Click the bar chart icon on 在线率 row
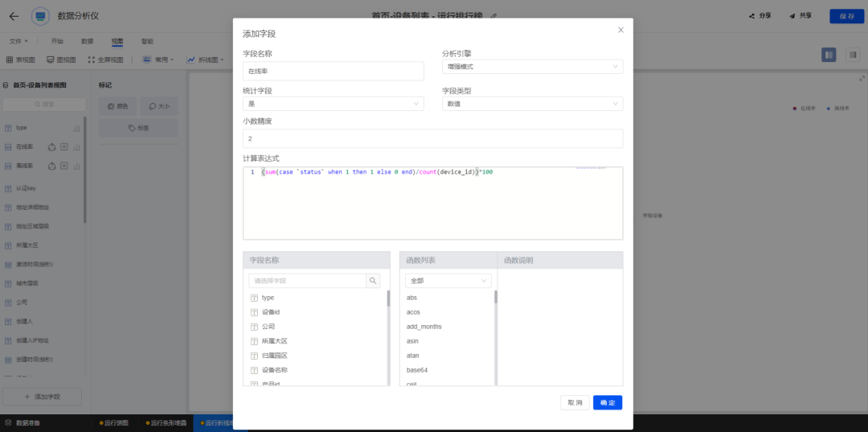Viewport: 868px width, 432px height. (77, 147)
